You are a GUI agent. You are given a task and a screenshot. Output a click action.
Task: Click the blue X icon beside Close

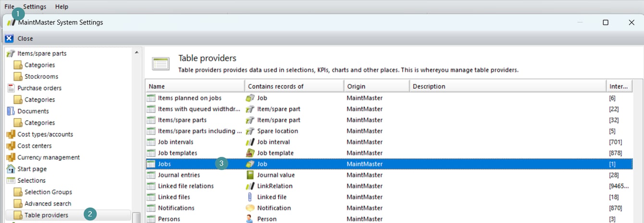click(x=9, y=38)
